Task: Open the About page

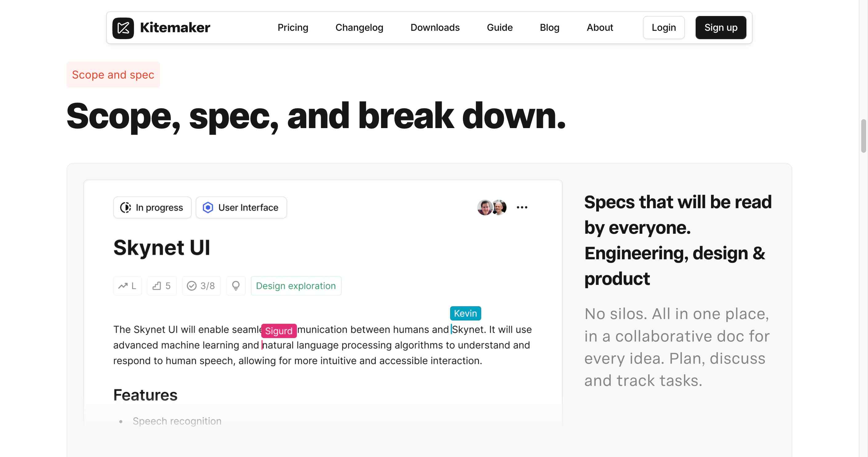Action: pos(600,28)
